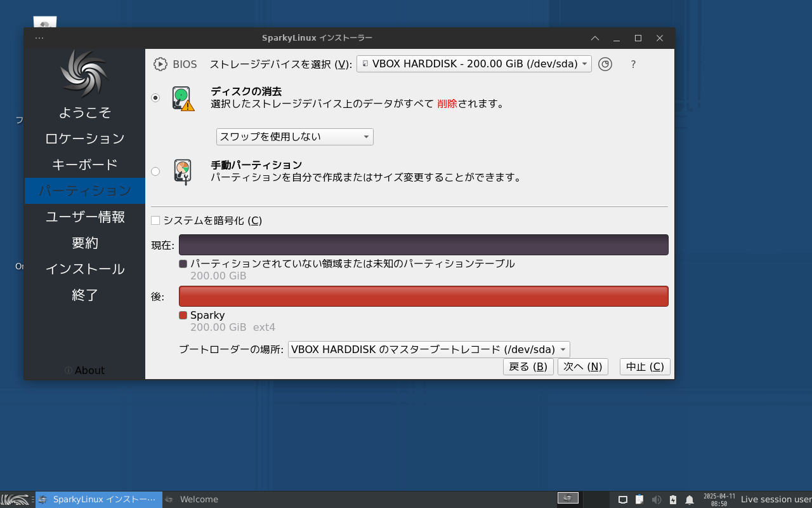
Task: Enable the system encryption checkbox
Action: tap(155, 220)
